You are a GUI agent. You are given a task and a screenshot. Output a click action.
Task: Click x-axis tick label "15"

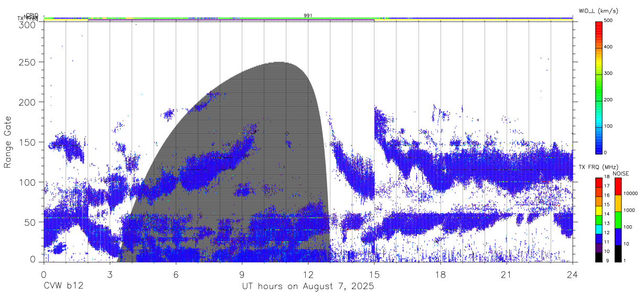374,274
